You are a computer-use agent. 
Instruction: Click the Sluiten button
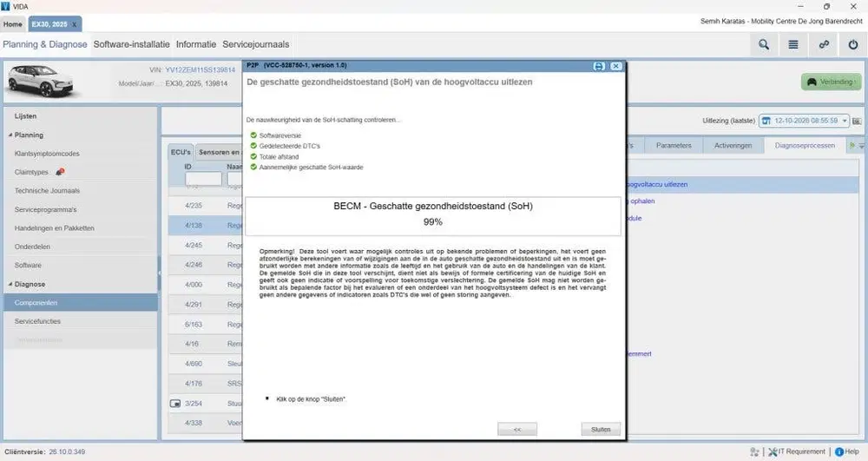click(x=601, y=430)
